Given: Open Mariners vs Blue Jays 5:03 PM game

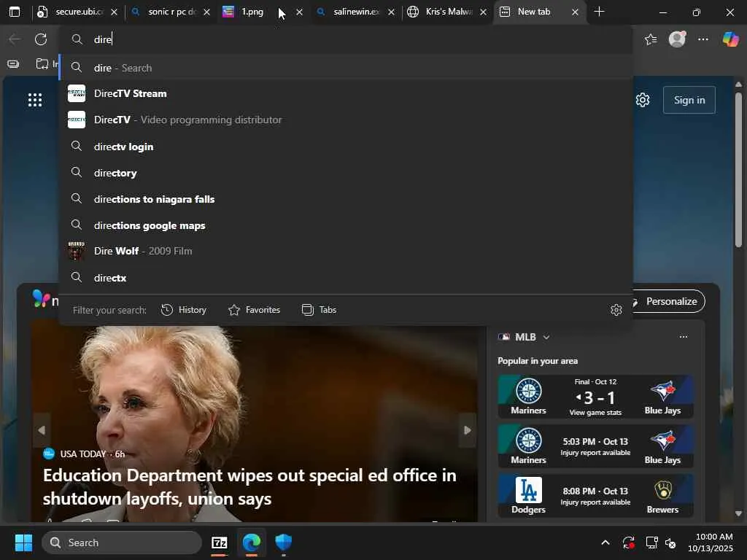Looking at the screenshot, I should click(x=595, y=446).
